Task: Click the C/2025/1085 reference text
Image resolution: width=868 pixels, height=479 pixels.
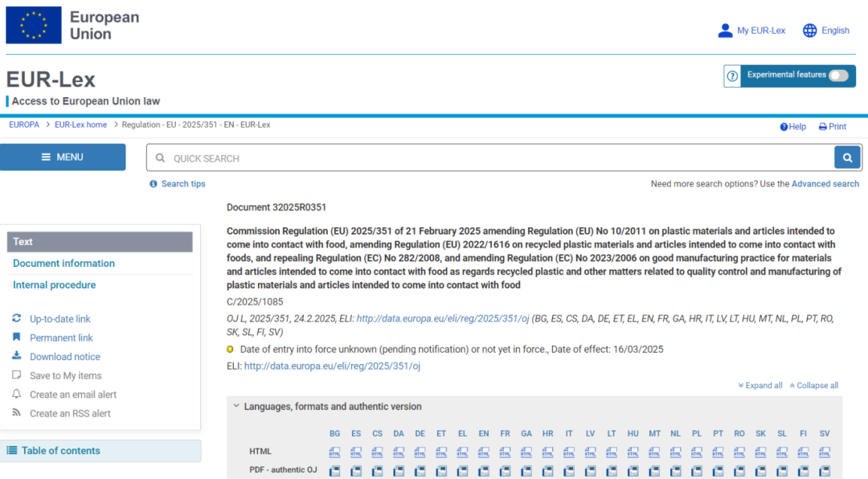Action: [255, 302]
